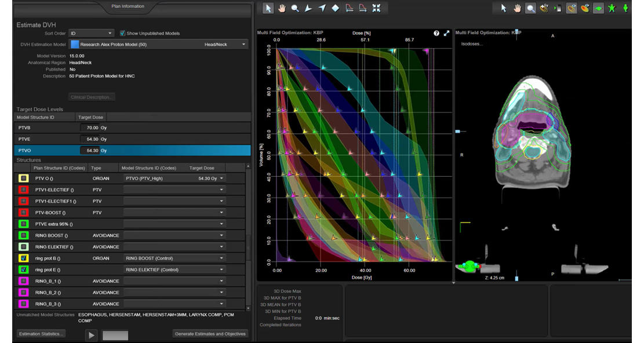Activate the Zoom magnifier above the dose plot

coord(295,8)
